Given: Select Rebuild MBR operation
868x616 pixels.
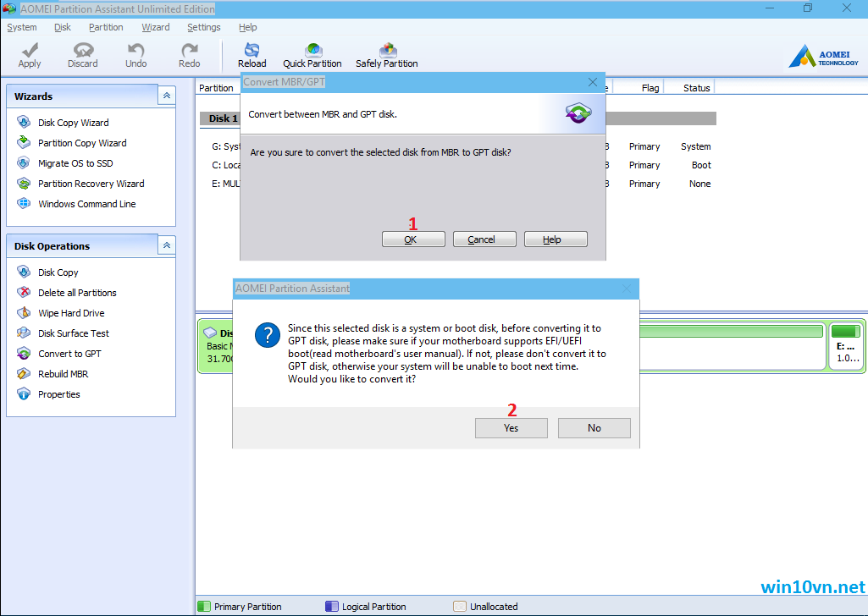Looking at the screenshot, I should coord(63,374).
